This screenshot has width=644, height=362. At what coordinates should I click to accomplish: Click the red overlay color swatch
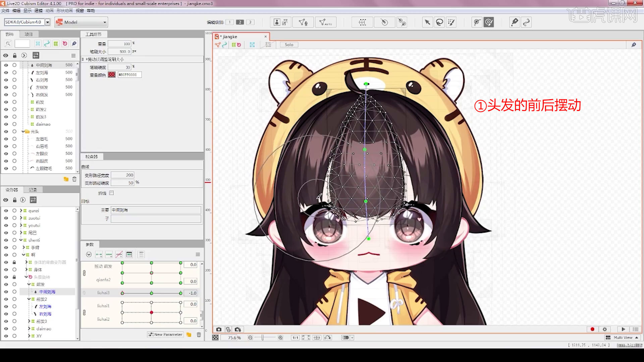pyautogui.click(x=112, y=75)
